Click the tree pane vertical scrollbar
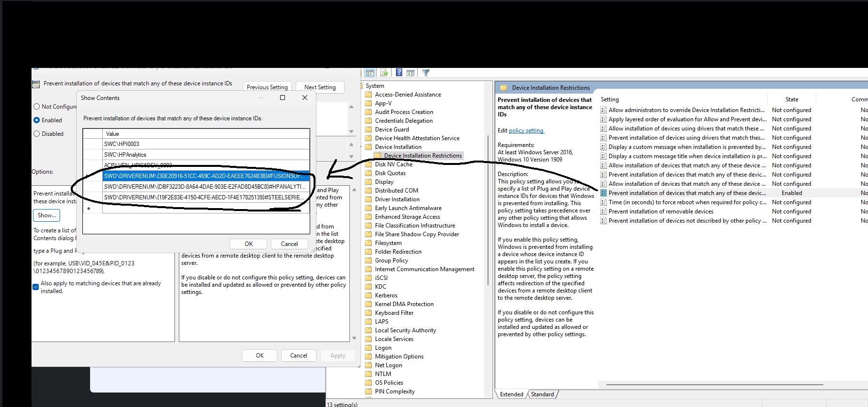This screenshot has width=868, height=407. (488, 211)
